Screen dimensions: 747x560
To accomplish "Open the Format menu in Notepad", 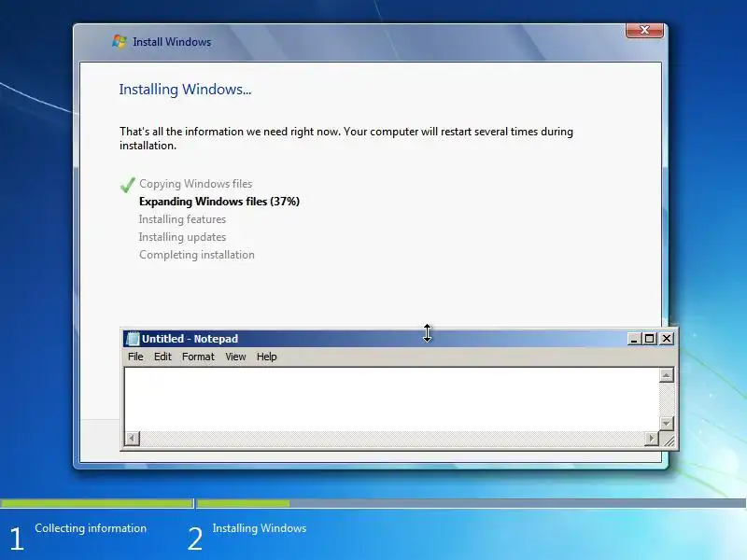I will pyautogui.click(x=198, y=357).
